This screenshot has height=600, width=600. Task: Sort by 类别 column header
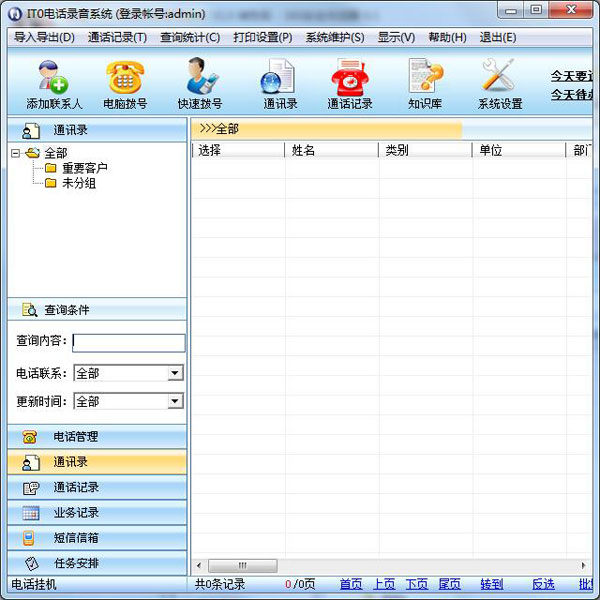click(x=426, y=150)
